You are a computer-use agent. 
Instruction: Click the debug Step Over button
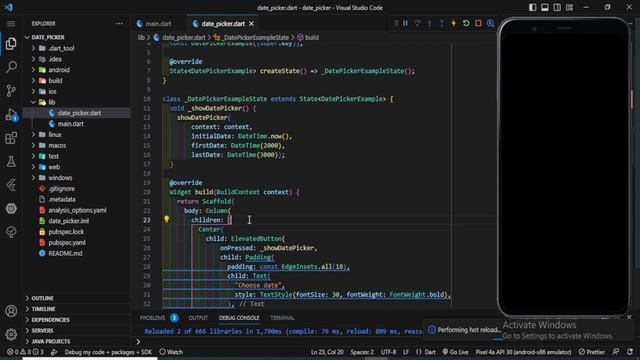418,23
